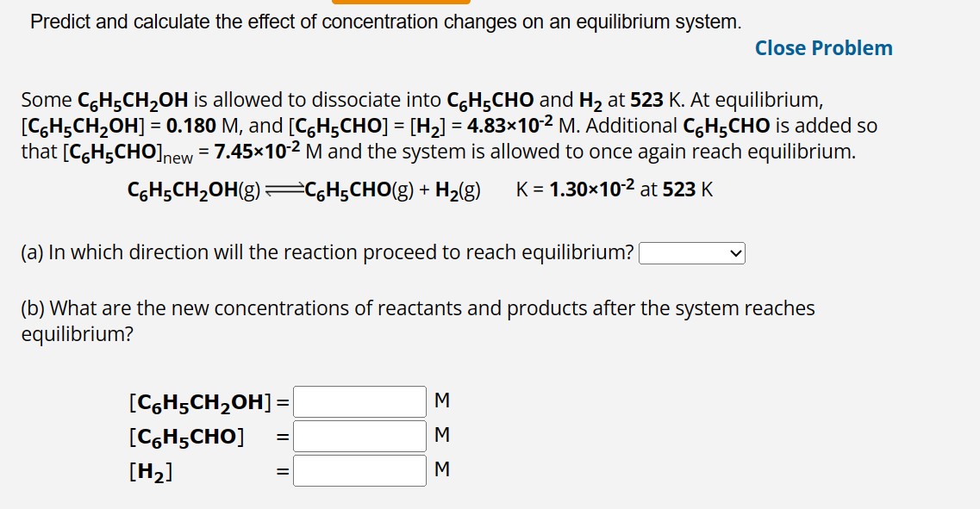Click the middle concentration input for C6H5CHO
This screenshot has width=980, height=509.
(x=359, y=436)
